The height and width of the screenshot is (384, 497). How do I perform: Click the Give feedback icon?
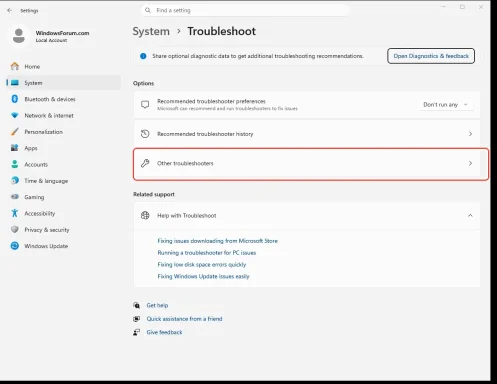point(136,332)
